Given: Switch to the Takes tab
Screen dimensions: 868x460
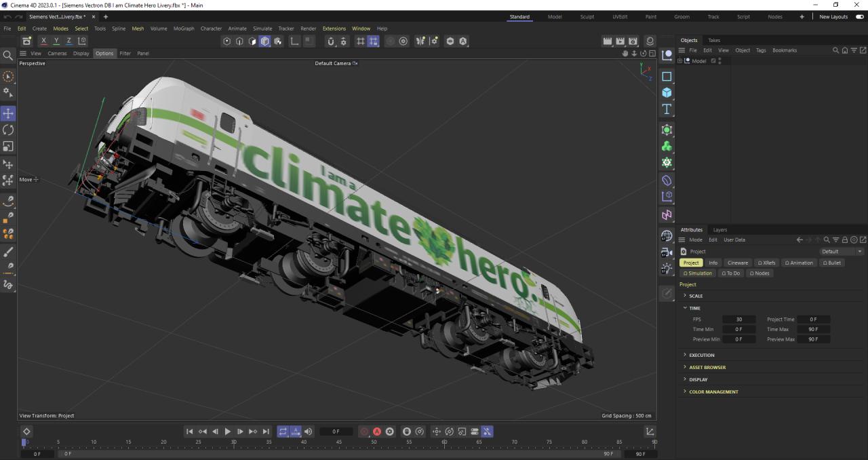Looking at the screenshot, I should 714,40.
